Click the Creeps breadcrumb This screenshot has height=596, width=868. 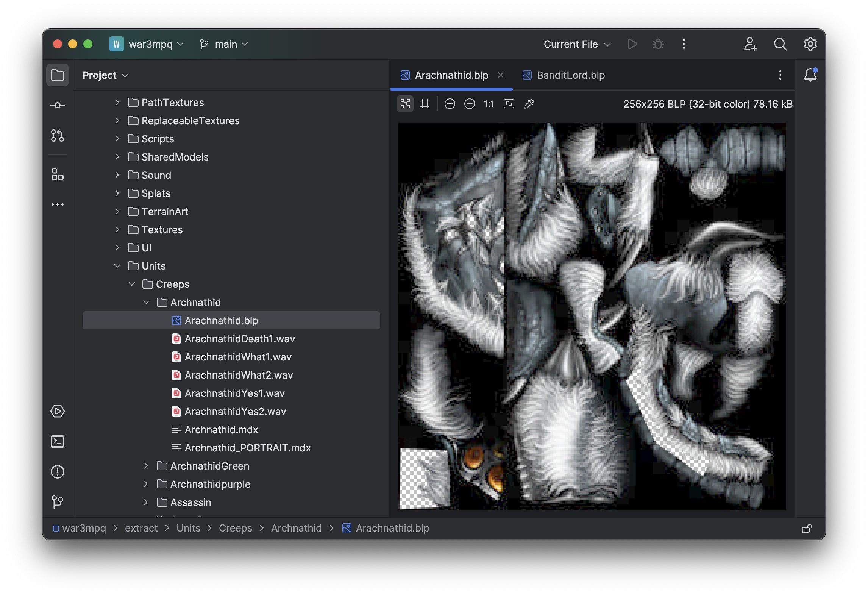pyautogui.click(x=235, y=528)
